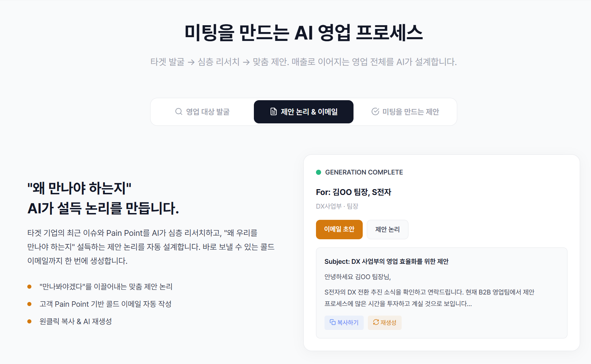Click the checkmark icon on 미팅을 만드는 제안 tab

point(375,111)
